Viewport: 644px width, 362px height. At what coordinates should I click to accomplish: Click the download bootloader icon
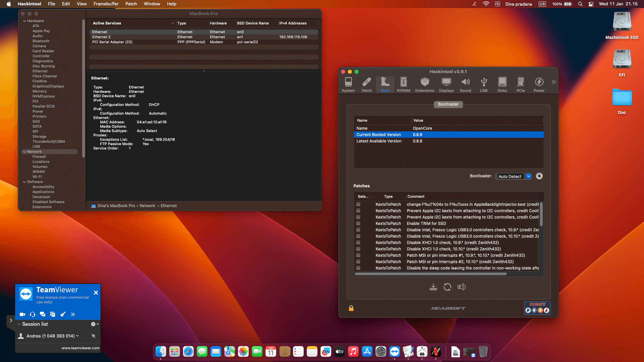[433, 287]
